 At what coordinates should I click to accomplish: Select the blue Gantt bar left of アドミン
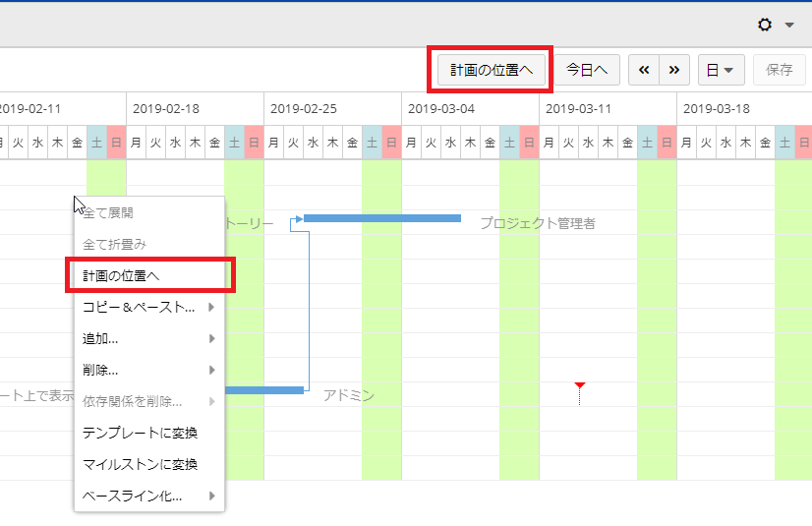point(264,390)
